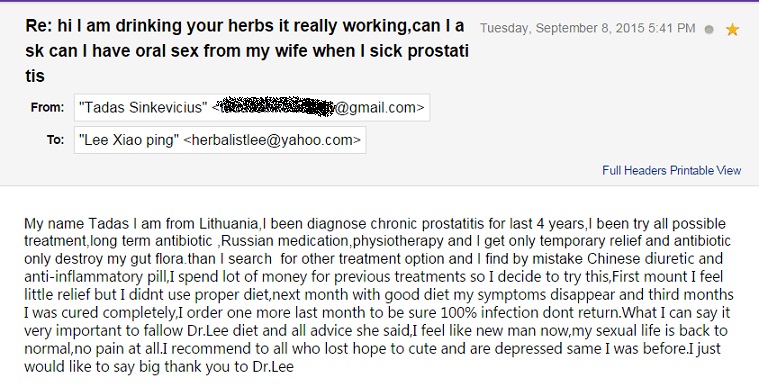This screenshot has width=759, height=387.
Task: Click the "To:" label
Action: [55, 139]
